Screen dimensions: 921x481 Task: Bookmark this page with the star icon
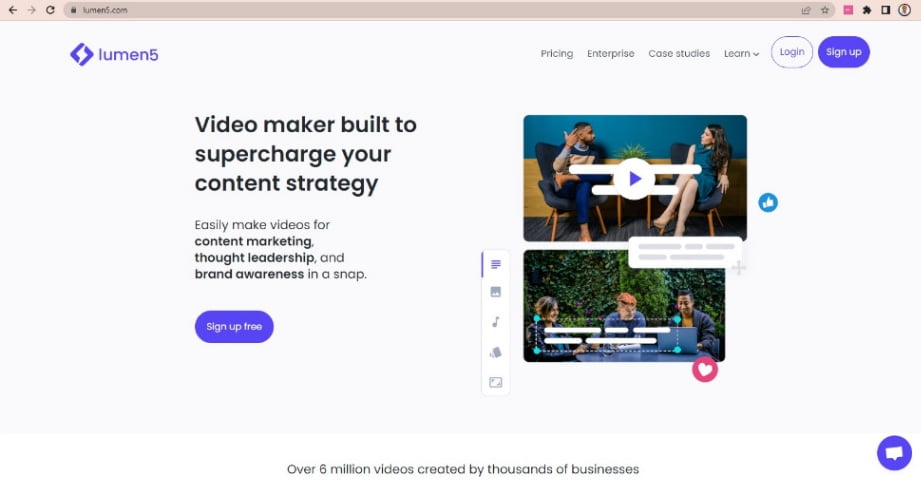[825, 10]
